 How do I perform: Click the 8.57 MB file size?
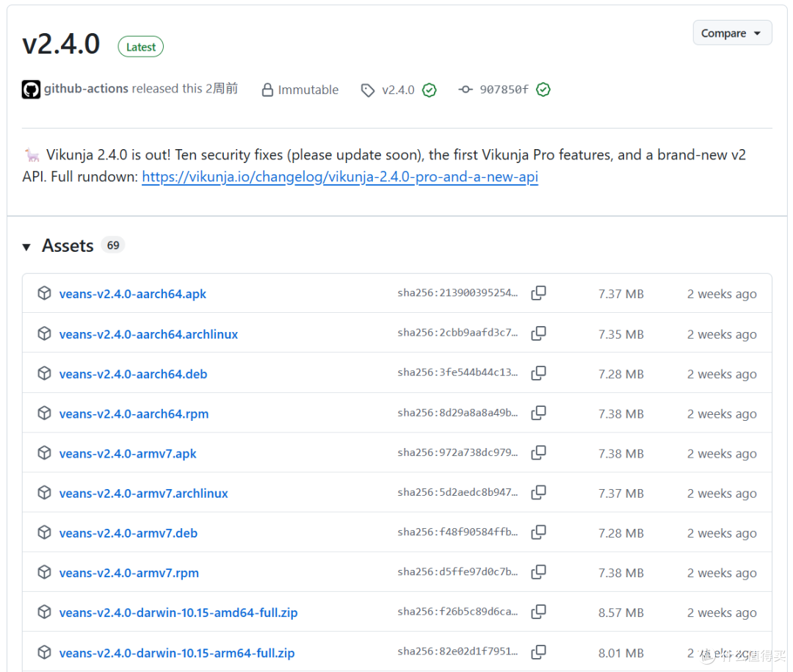click(621, 613)
